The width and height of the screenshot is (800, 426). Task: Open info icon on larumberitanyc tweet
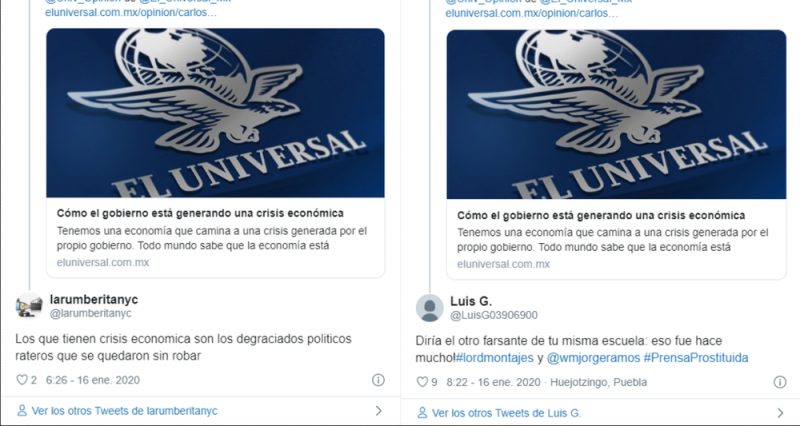(x=378, y=380)
